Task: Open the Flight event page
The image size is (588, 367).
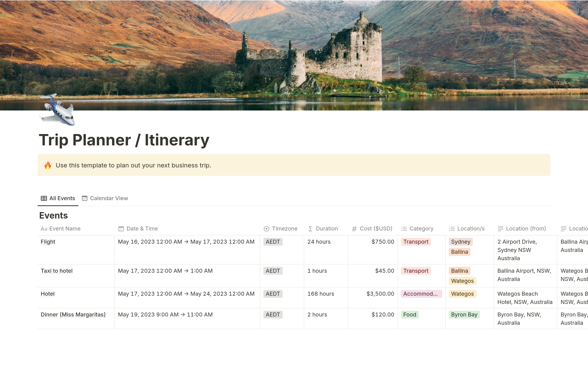Action: click(x=48, y=242)
